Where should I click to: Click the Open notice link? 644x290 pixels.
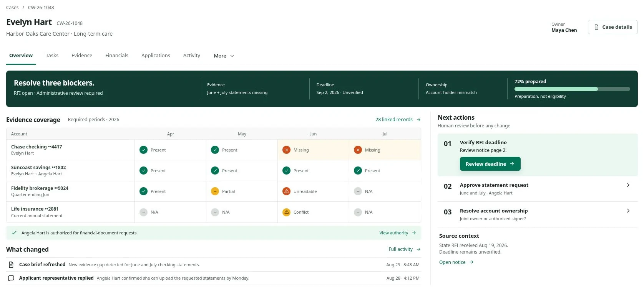pyautogui.click(x=456, y=262)
